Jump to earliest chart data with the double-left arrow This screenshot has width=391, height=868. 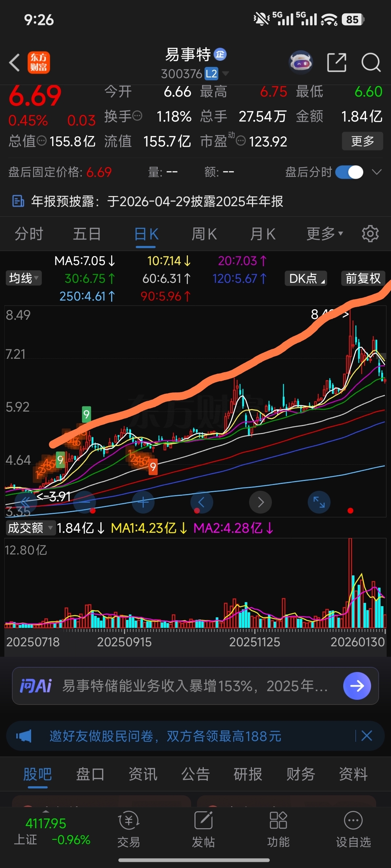pos(25,502)
